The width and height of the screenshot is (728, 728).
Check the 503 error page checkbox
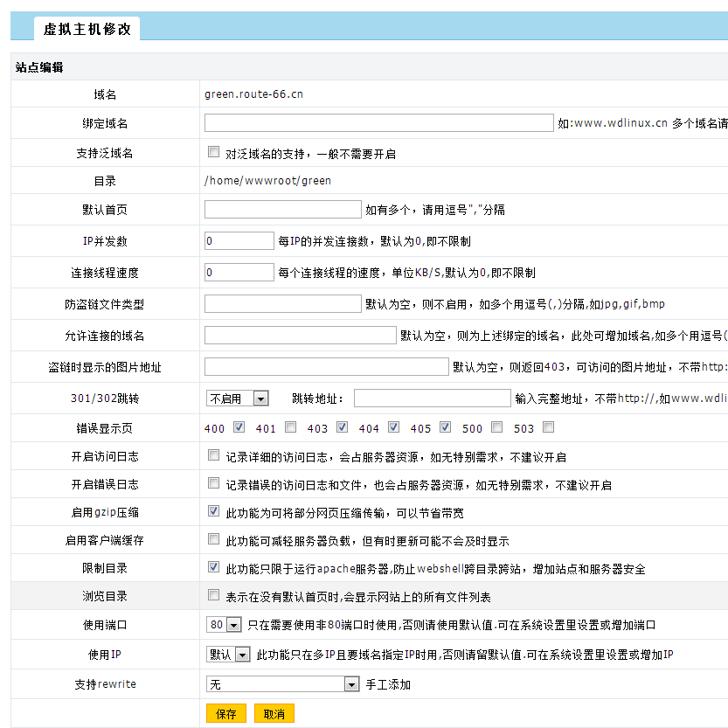pyautogui.click(x=548, y=427)
